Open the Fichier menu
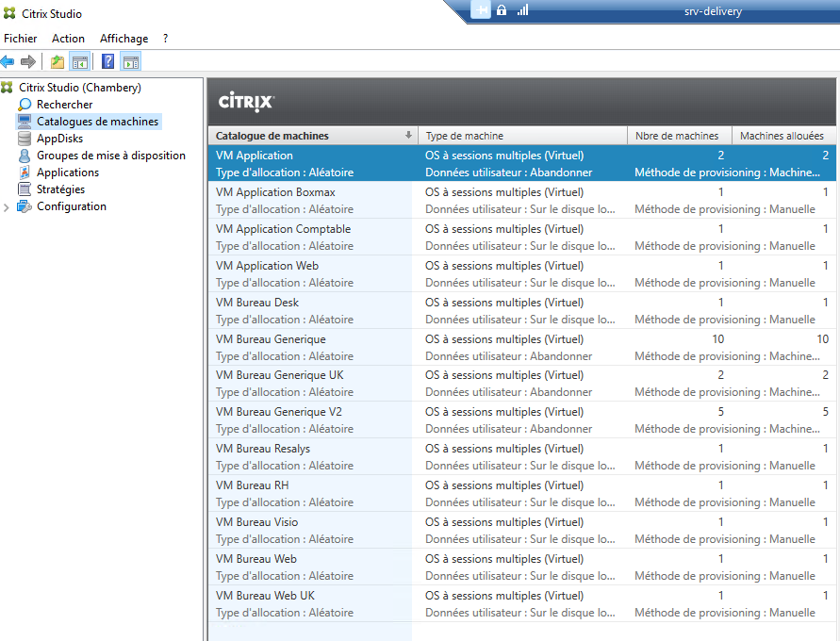 click(x=21, y=39)
